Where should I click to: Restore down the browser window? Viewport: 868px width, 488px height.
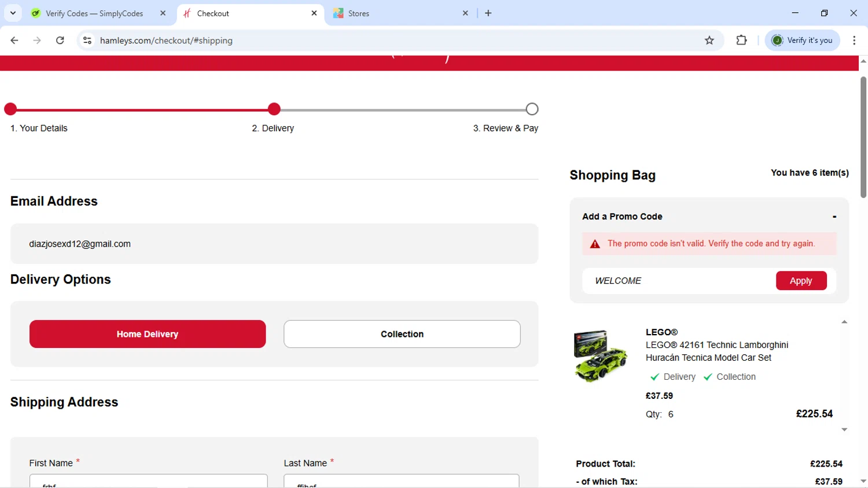pos(825,13)
